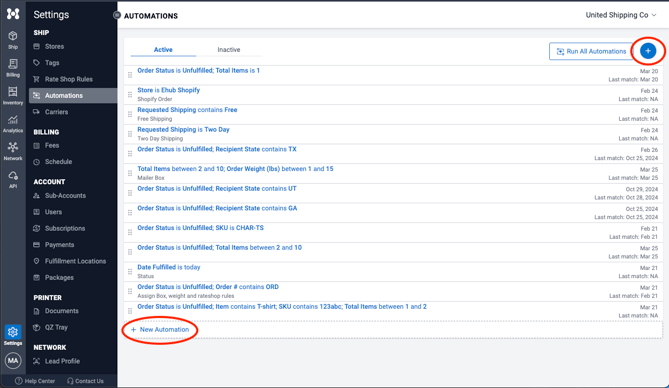
Task: Open the MA user avatar menu
Action: (13, 361)
